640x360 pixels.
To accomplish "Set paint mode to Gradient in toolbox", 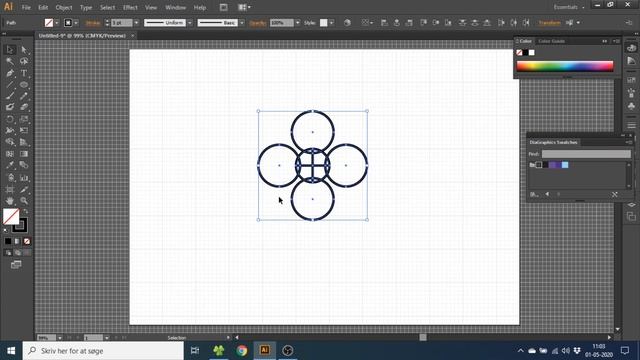I will click(x=17, y=241).
